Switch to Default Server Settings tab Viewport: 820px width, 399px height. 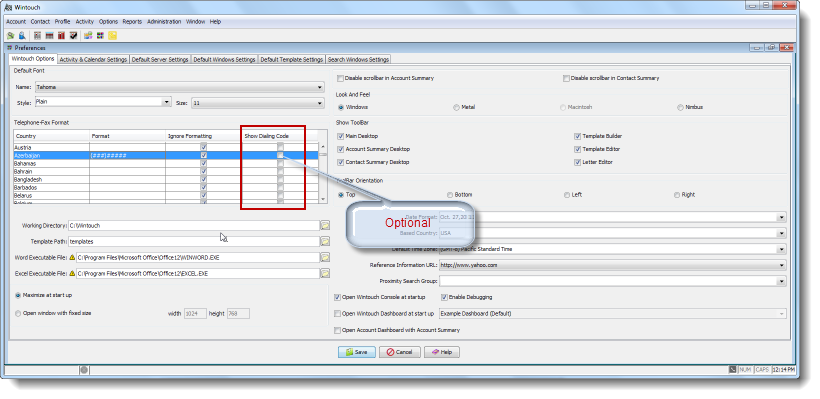coord(160,60)
